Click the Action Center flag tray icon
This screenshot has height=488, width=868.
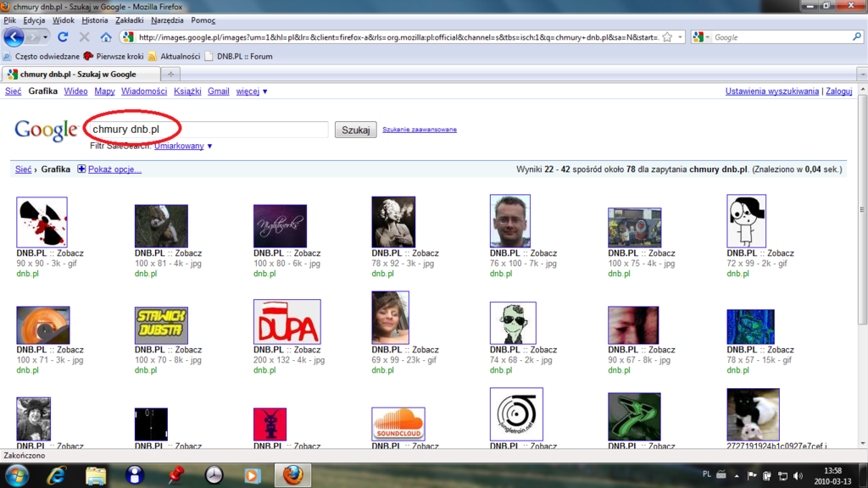tap(752, 476)
